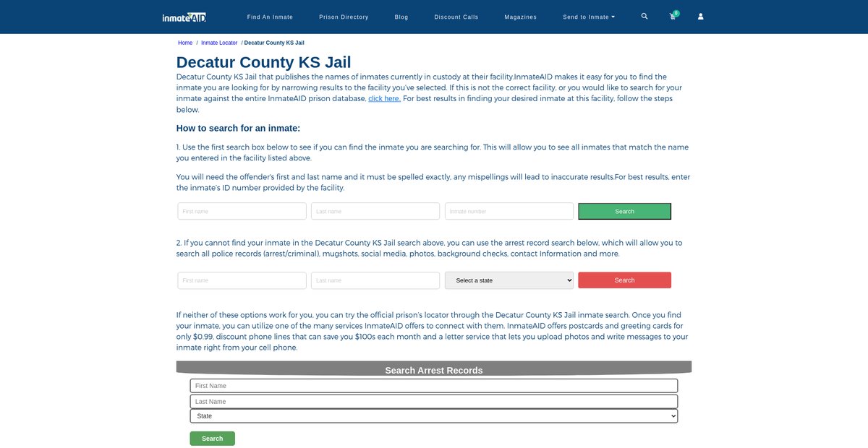Click the red Search button
Image resolution: width=868 pixels, height=448 pixels.
625,280
